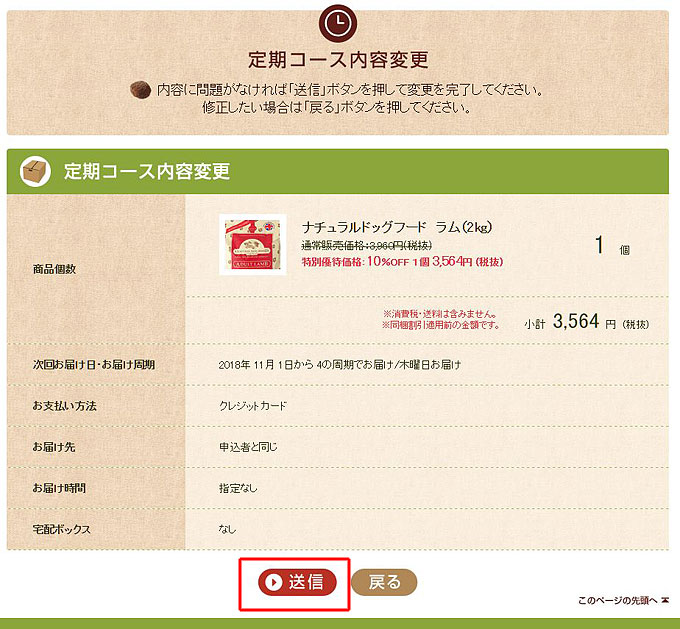
Task: Click the お届け時間 指定なし value
Action: [238, 488]
